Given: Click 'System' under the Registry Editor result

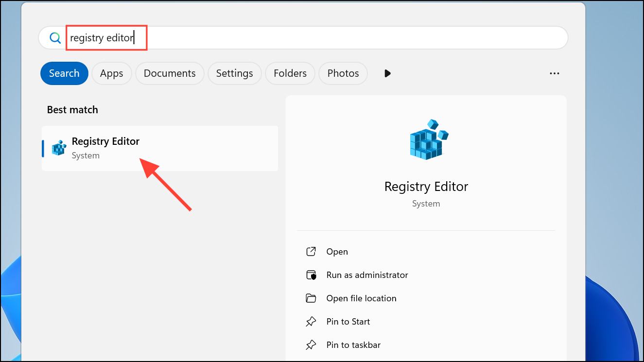Looking at the screenshot, I should (x=86, y=155).
